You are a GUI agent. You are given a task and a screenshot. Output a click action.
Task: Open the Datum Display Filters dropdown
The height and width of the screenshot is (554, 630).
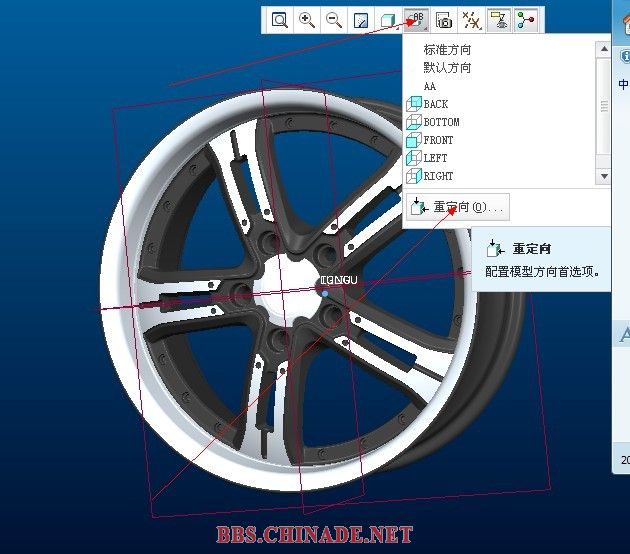click(x=471, y=20)
